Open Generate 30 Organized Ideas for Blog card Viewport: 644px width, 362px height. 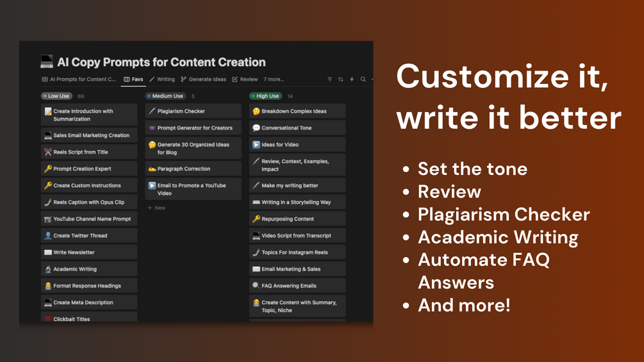(x=193, y=148)
